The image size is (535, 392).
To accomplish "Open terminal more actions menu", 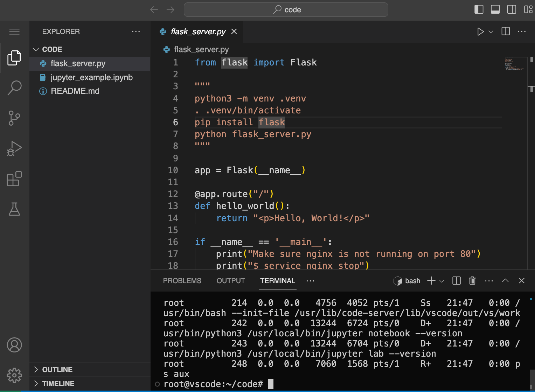I will [489, 281].
